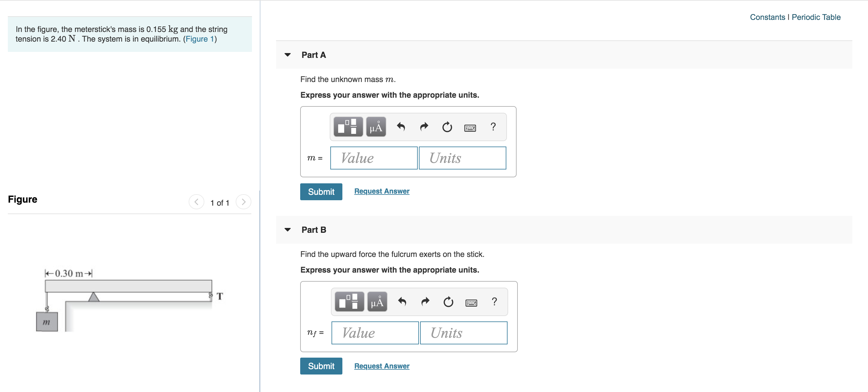Click the right arrow to navigate figures
Image resolution: width=868 pixels, height=392 pixels.
[x=242, y=201]
